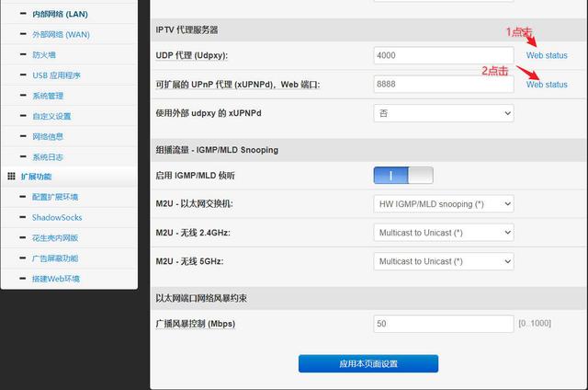This screenshot has width=588, height=390.
Task: Open the M2U 无线 5GHz dropdown
Action: [444, 261]
